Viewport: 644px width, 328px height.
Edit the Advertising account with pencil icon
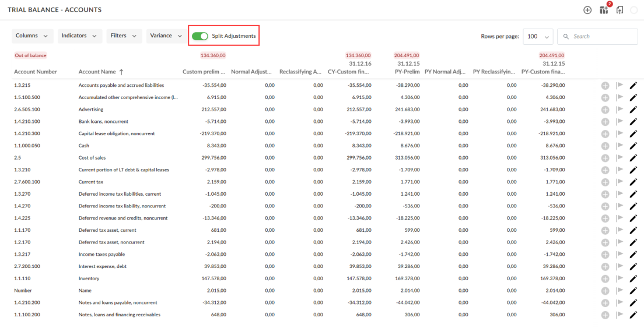click(x=633, y=110)
